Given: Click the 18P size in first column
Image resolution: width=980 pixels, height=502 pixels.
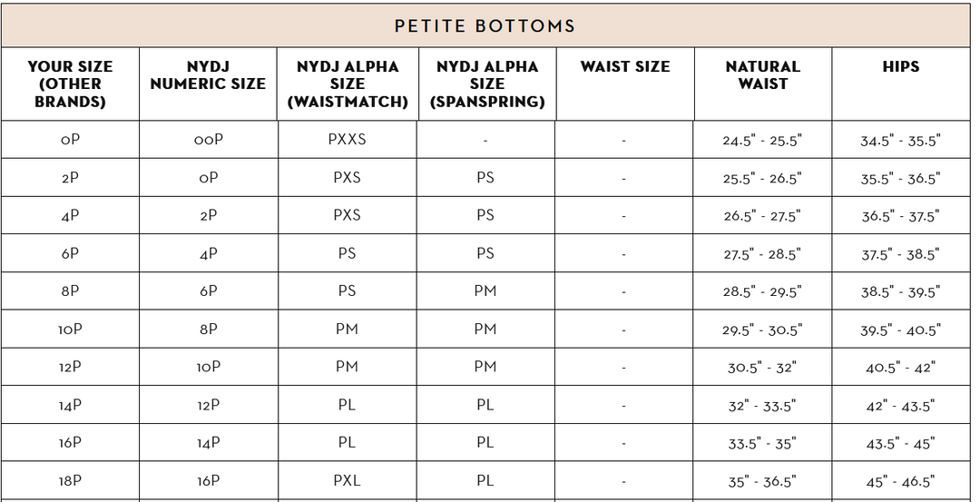Looking at the screenshot, I should [70, 481].
